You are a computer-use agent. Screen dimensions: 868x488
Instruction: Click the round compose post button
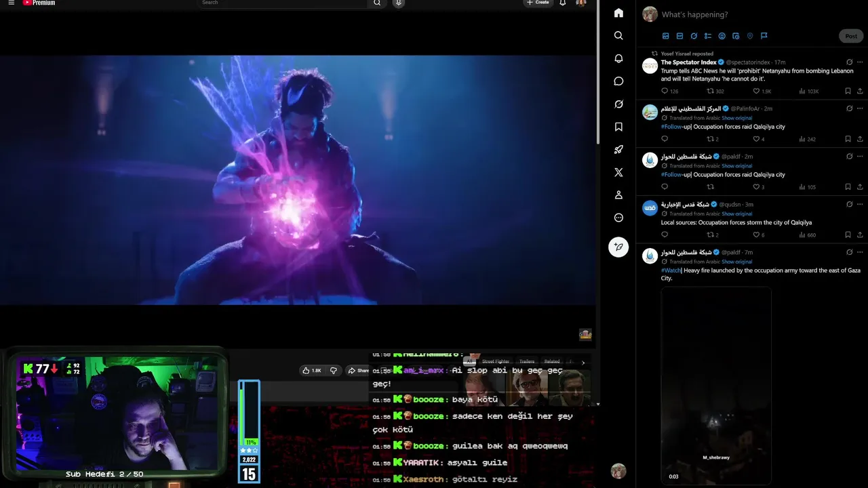[x=618, y=247]
